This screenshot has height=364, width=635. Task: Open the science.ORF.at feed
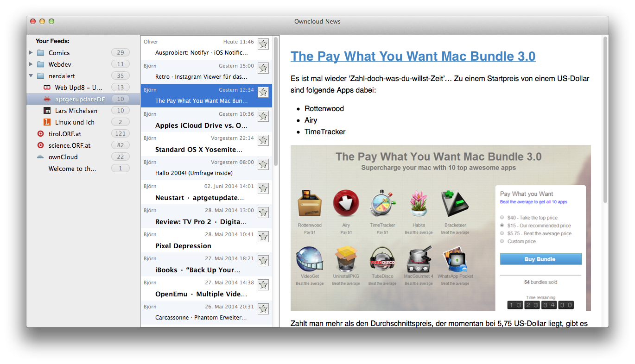coord(83,145)
